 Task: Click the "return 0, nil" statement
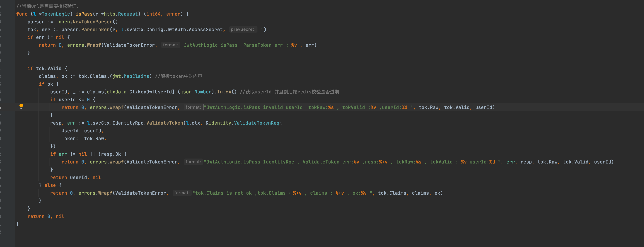coord(46,216)
